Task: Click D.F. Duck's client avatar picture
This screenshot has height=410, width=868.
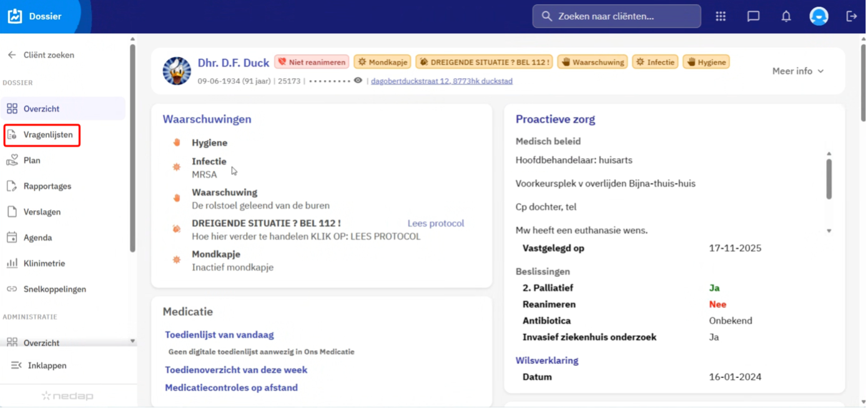Action: pos(177,71)
